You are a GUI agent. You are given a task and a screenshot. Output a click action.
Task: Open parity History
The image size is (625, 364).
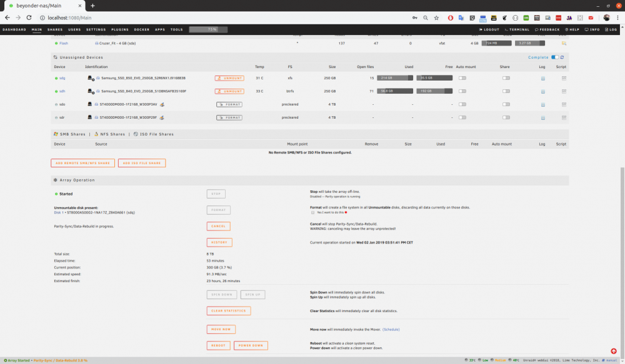pyautogui.click(x=219, y=242)
